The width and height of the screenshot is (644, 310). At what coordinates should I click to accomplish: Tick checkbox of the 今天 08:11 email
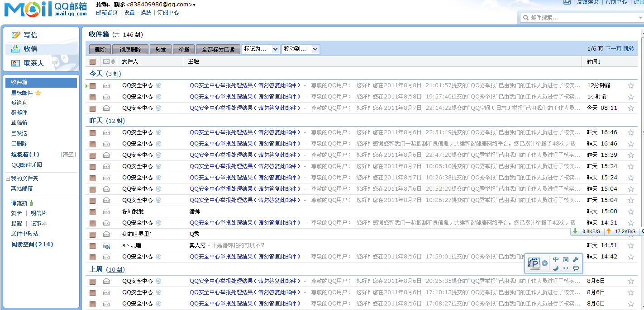click(93, 108)
